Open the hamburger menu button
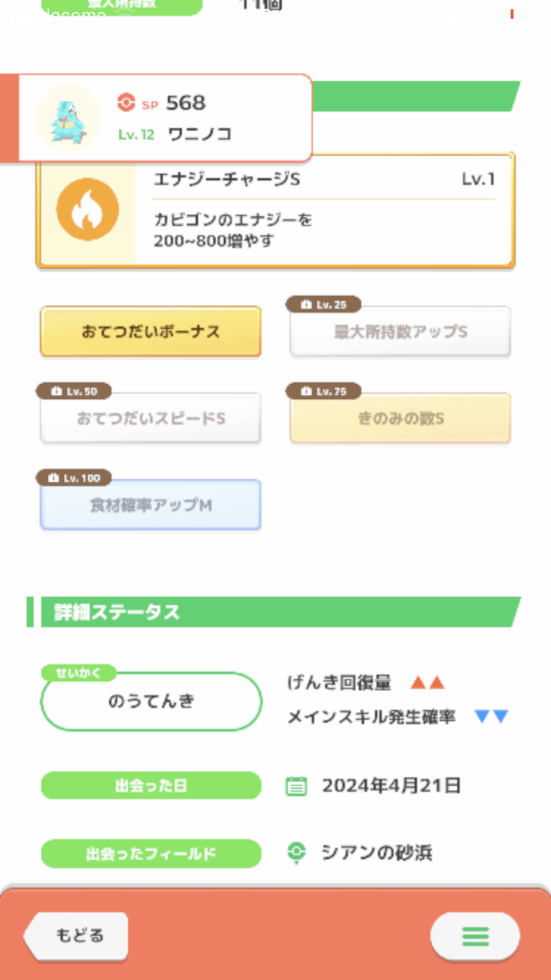551x980 pixels. [x=475, y=936]
